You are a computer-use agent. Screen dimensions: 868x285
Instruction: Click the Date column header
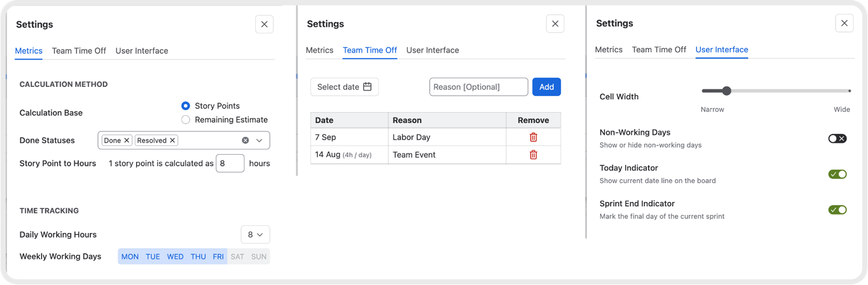pyautogui.click(x=350, y=120)
